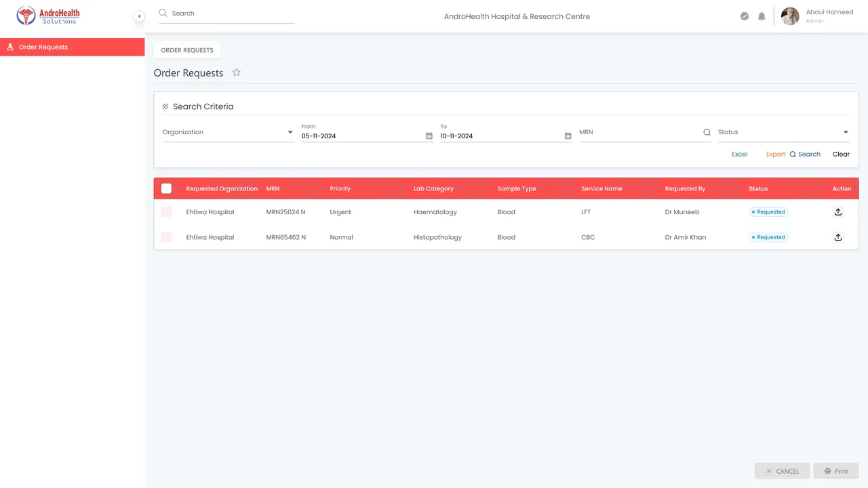Click Requested status badge for CBC row

(x=768, y=237)
